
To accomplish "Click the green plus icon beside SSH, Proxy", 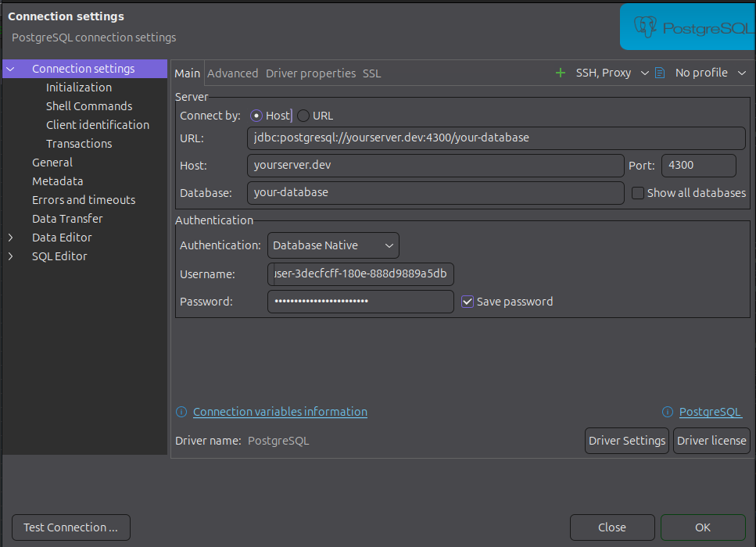I will pos(561,73).
